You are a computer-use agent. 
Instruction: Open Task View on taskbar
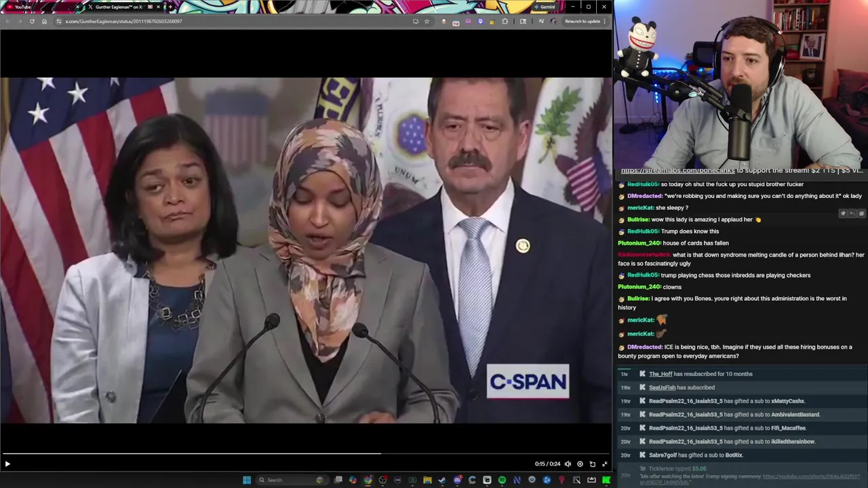(338, 480)
